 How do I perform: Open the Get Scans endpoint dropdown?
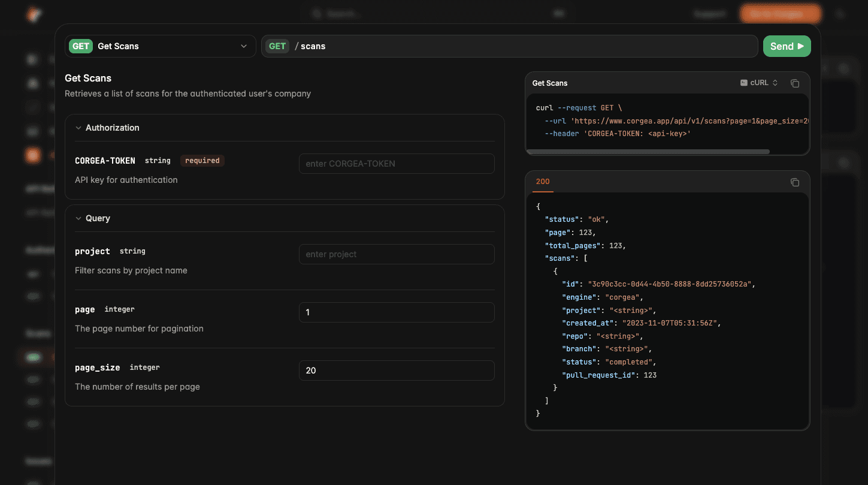pyautogui.click(x=161, y=46)
